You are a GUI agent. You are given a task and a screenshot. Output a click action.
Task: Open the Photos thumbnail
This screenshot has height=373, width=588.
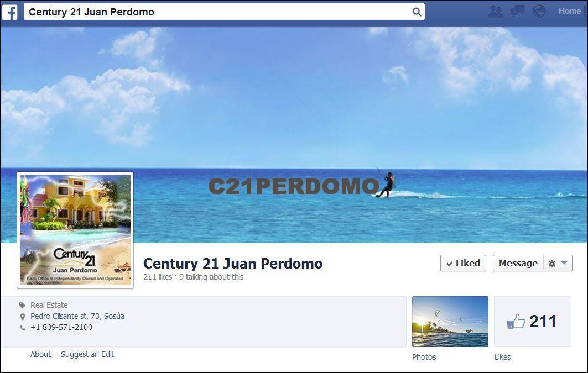[450, 322]
